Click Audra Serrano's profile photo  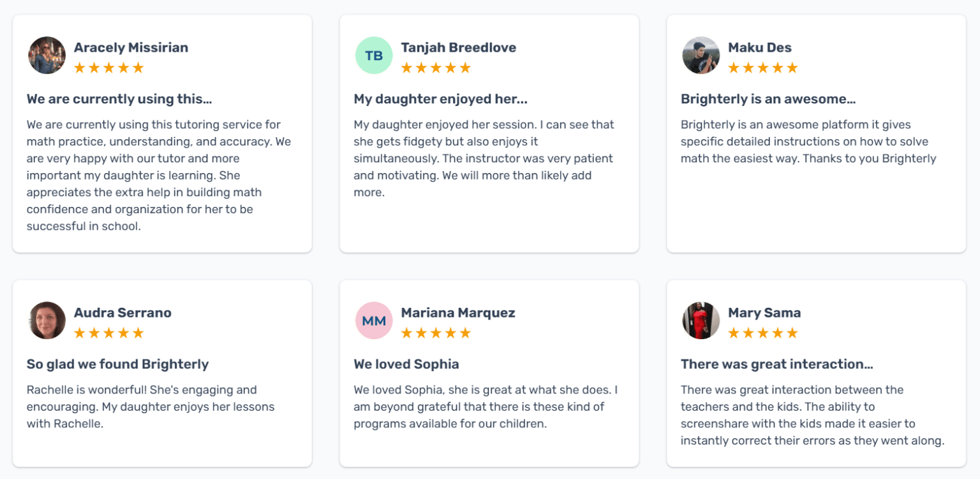(x=47, y=321)
